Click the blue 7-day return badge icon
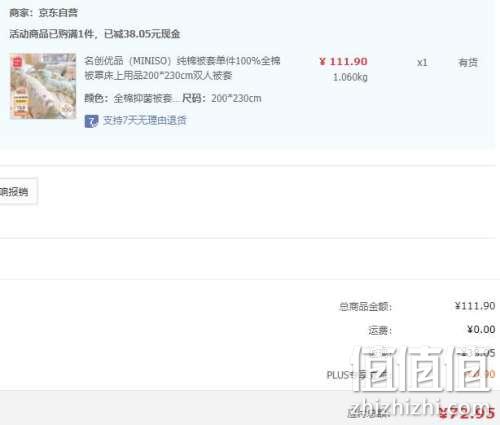 [91, 121]
